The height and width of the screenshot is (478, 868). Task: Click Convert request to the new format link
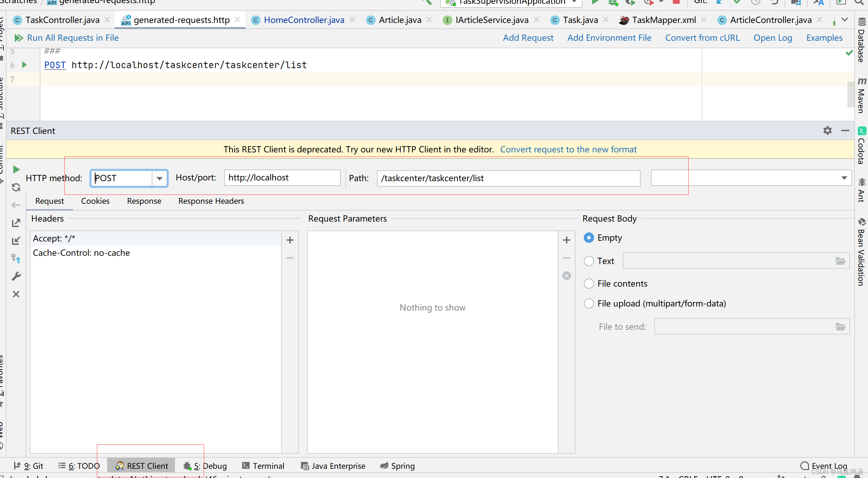click(x=568, y=149)
